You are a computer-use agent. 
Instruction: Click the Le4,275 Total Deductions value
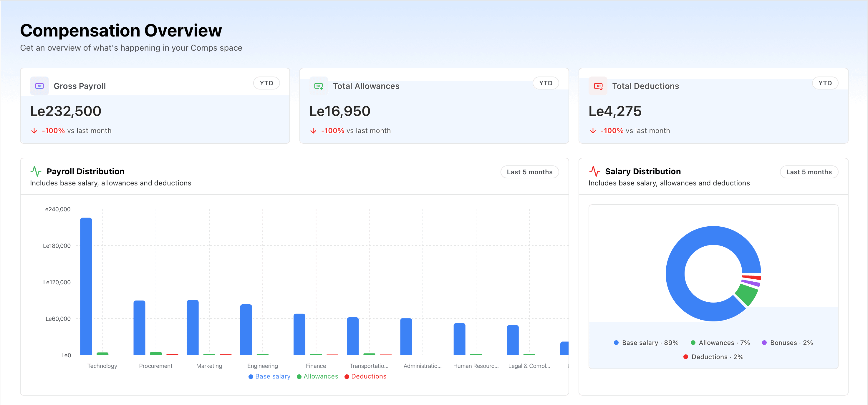pos(615,111)
